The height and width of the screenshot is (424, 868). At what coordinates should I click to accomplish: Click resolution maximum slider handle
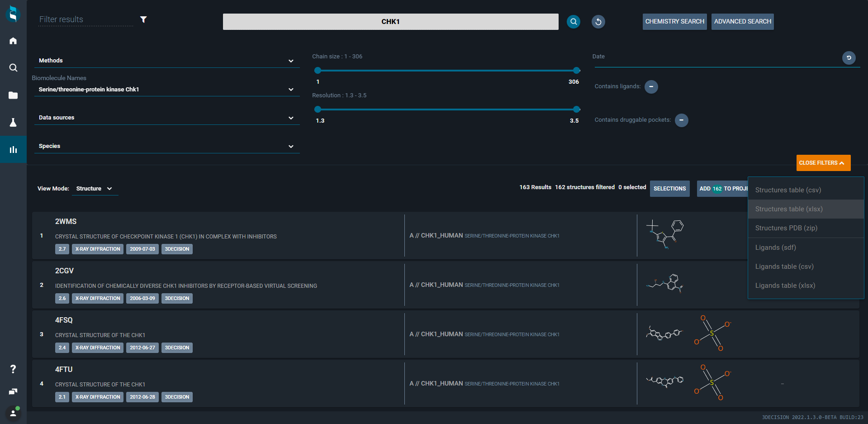pos(576,109)
